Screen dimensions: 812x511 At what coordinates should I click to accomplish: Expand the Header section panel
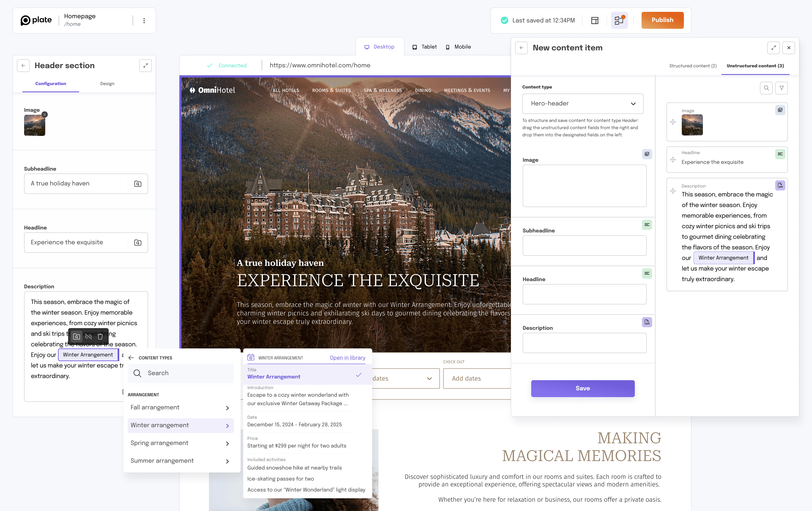pos(145,65)
